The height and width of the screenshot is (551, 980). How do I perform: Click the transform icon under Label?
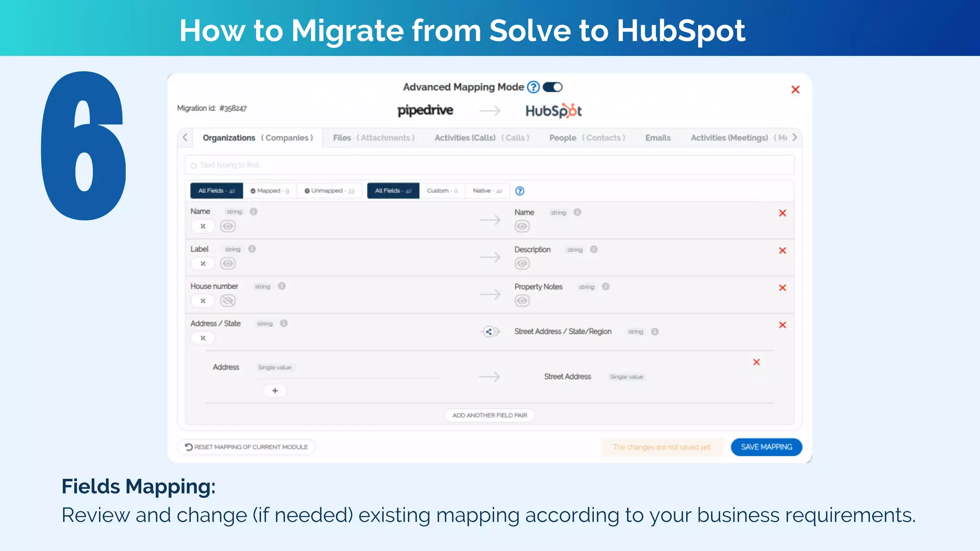(x=203, y=264)
